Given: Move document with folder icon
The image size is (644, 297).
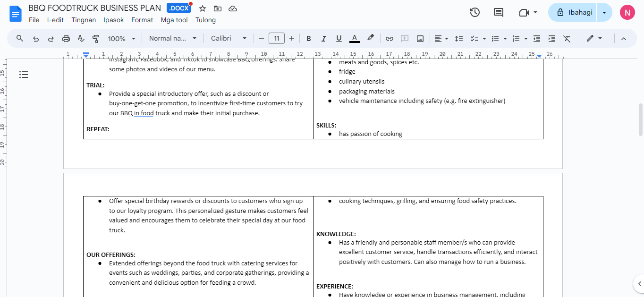Looking at the screenshot, I should point(218,8).
